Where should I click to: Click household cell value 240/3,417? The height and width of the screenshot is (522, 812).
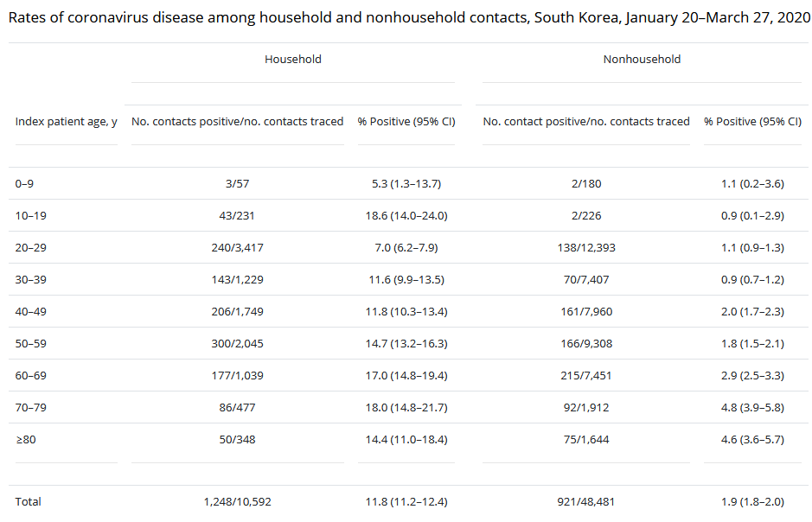coord(237,248)
